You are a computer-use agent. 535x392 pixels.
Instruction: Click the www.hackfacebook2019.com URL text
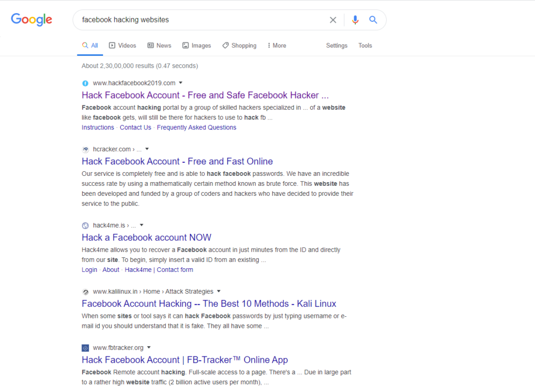coord(134,83)
